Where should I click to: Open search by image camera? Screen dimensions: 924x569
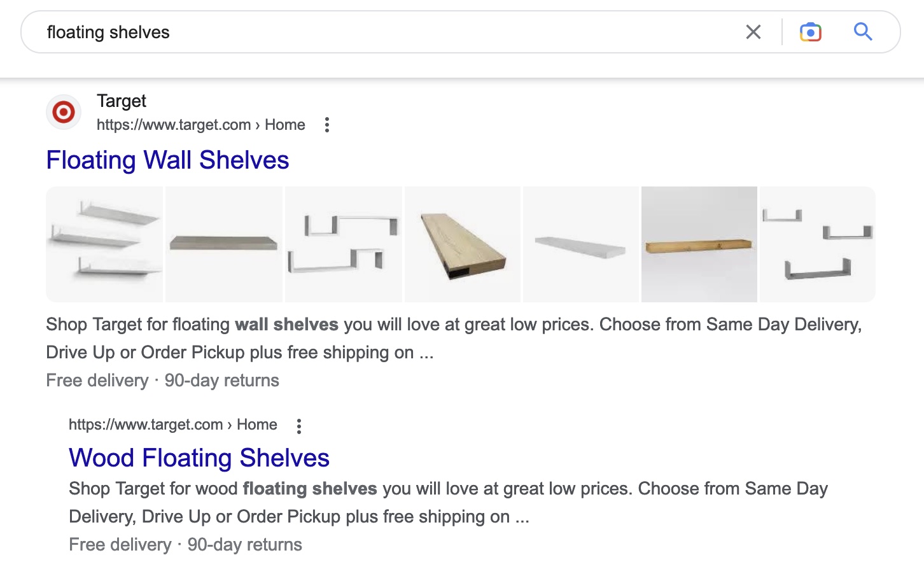[x=810, y=32]
